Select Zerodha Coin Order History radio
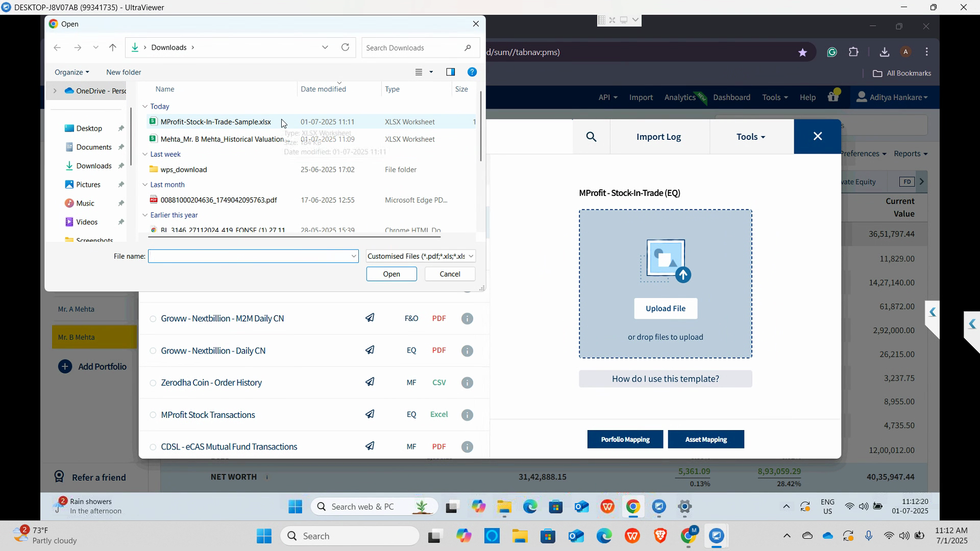Viewport: 980px width, 551px height. [x=153, y=383]
